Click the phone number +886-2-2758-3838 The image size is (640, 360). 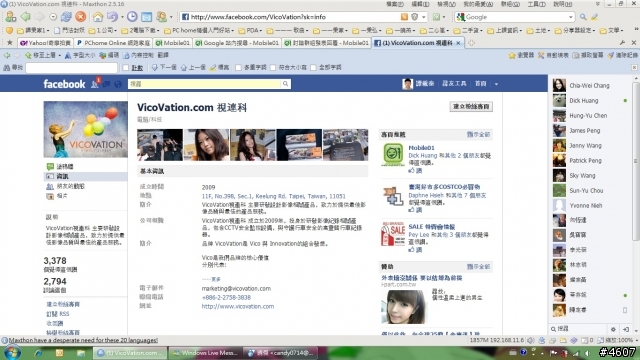[226, 297]
